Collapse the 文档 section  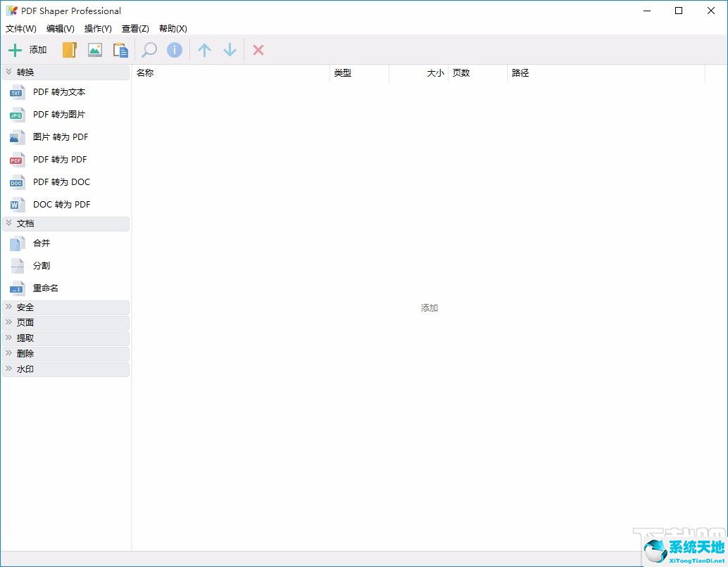(x=65, y=224)
